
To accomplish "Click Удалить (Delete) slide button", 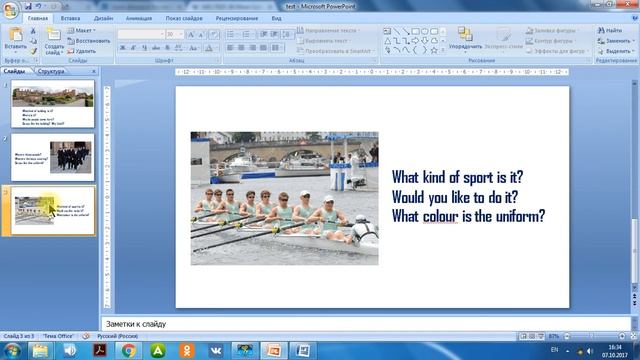I will click(82, 51).
